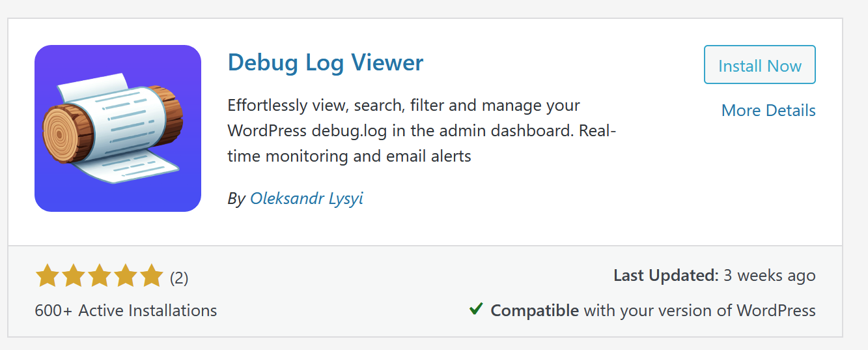The width and height of the screenshot is (868, 350).
Task: Open the More Details link
Action: click(x=768, y=110)
